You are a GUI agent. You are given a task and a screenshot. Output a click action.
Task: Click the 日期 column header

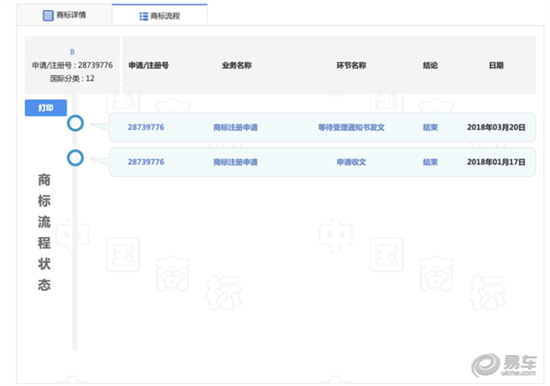pyautogui.click(x=496, y=65)
